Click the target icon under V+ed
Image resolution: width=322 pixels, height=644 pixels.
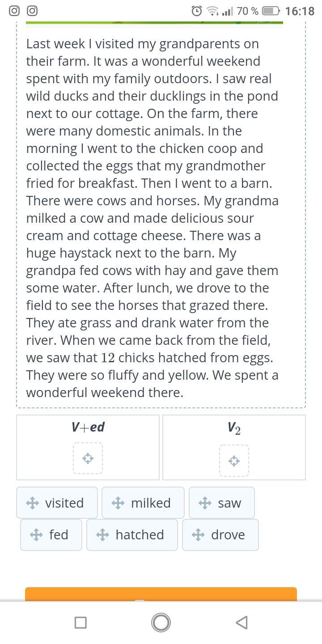click(x=88, y=458)
